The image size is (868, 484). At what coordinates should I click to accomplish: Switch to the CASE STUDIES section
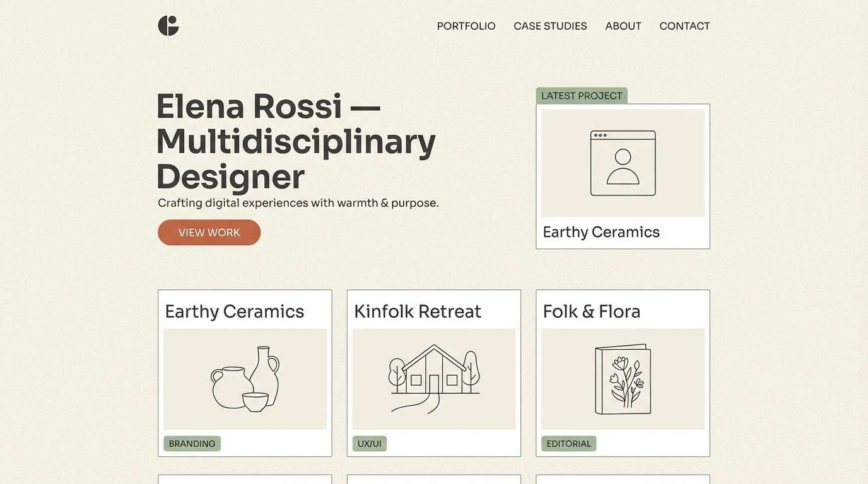[550, 26]
